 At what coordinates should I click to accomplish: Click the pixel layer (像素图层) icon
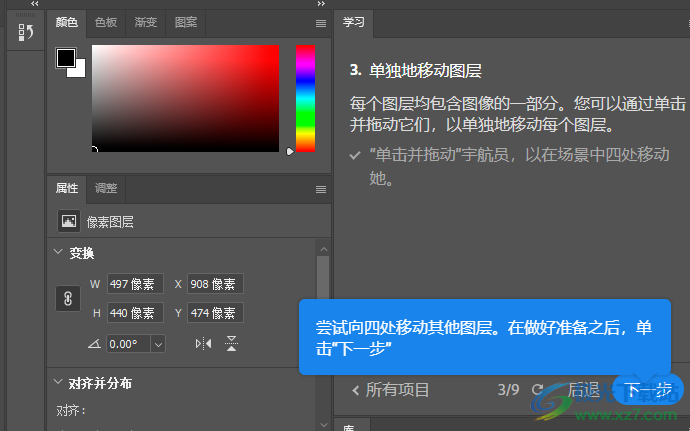(69, 221)
